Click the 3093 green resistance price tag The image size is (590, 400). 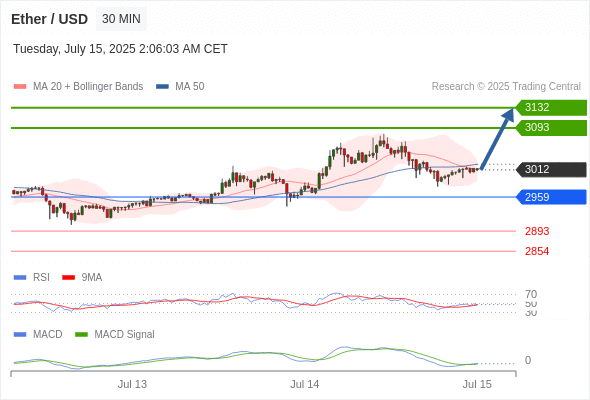[x=551, y=128]
